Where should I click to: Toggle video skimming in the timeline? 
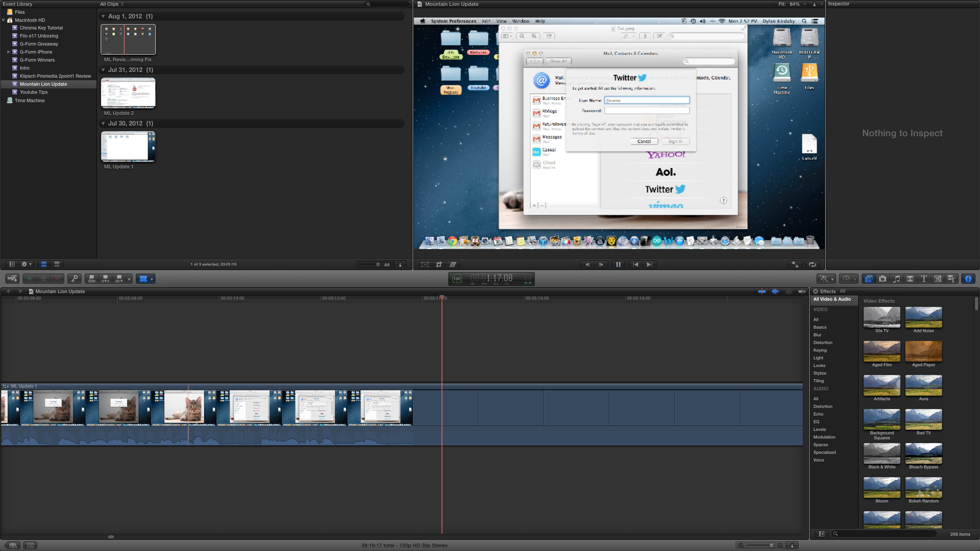(x=762, y=292)
